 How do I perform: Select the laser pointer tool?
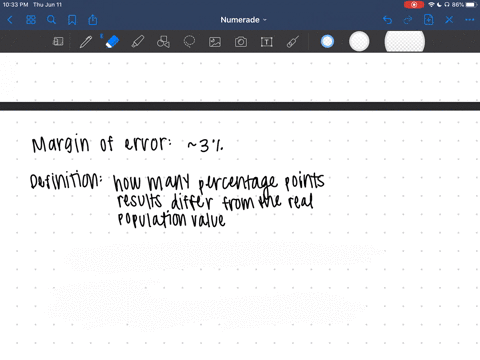click(x=293, y=42)
